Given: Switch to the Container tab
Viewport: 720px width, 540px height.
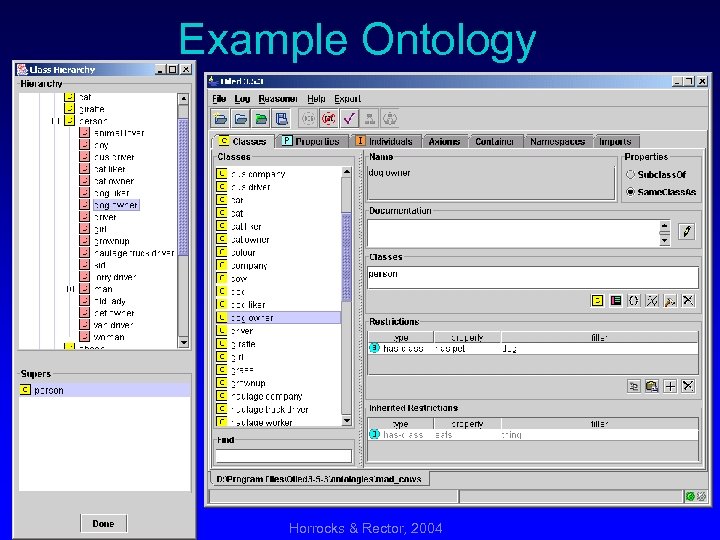Looking at the screenshot, I should pos(495,141).
